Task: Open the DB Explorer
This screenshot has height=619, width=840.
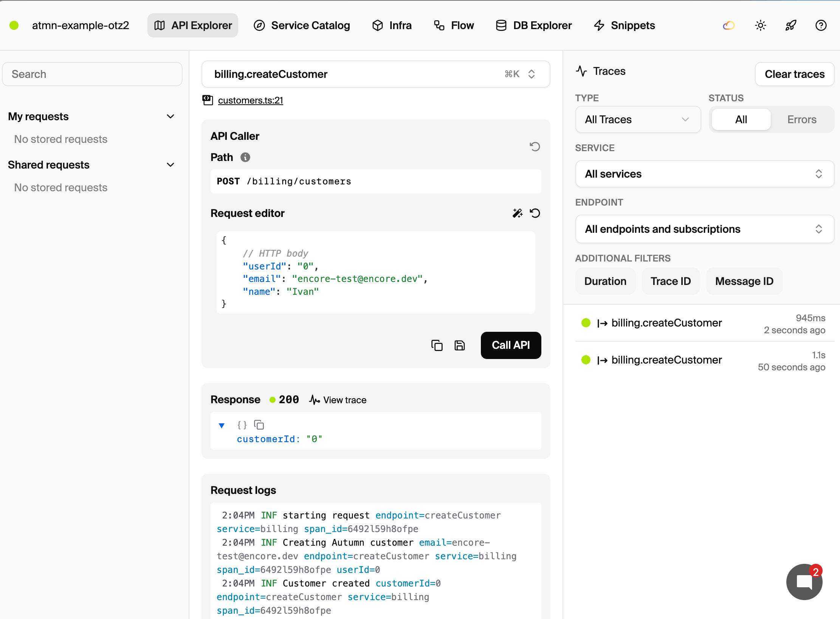Action: coord(533,25)
